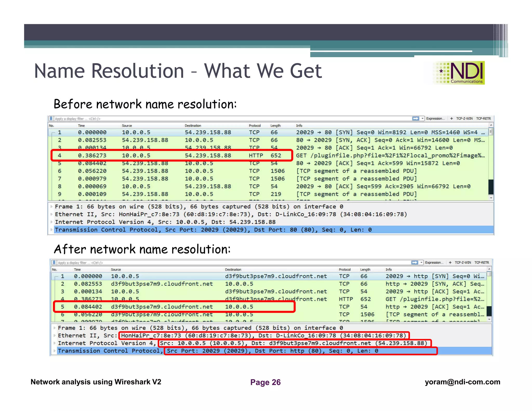Screen dimensions: 532x411
Task: Apply filter with the arrow button in bottom capture
Action: point(415,262)
